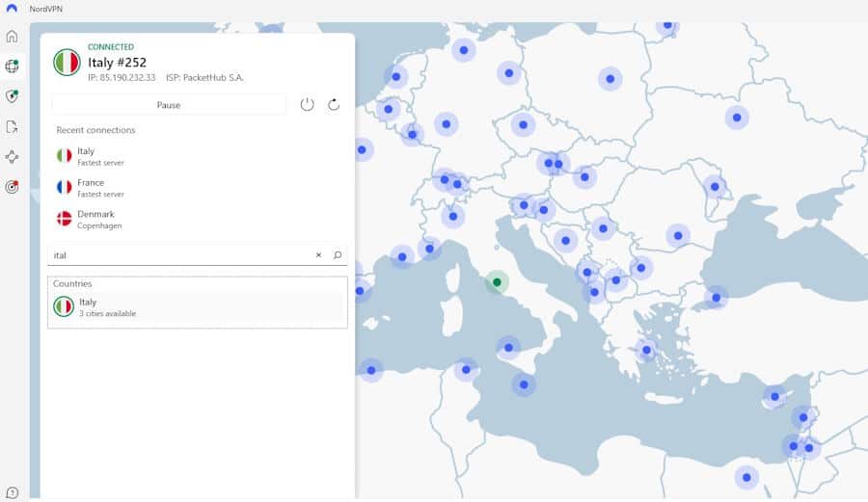Click the power disconnect icon
Viewport: 868px width, 502px height.
click(x=307, y=104)
